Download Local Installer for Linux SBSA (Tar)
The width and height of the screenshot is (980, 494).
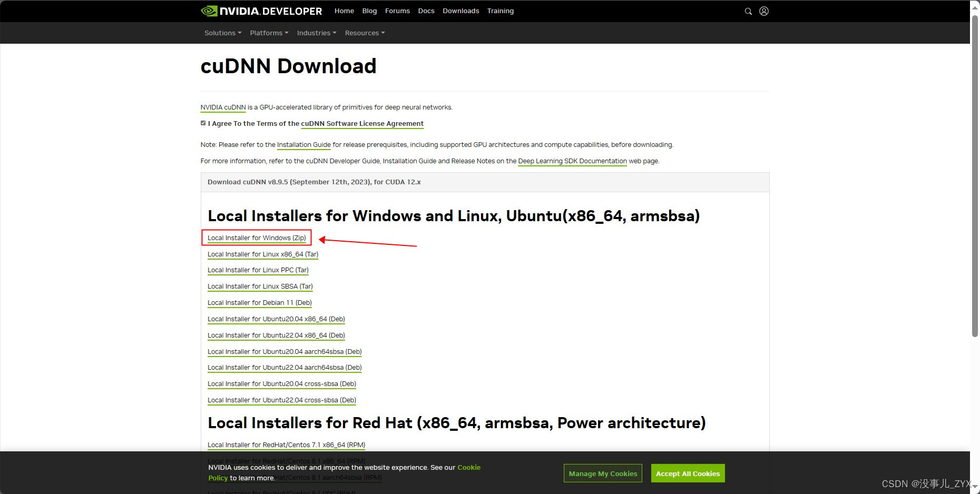[x=260, y=286]
